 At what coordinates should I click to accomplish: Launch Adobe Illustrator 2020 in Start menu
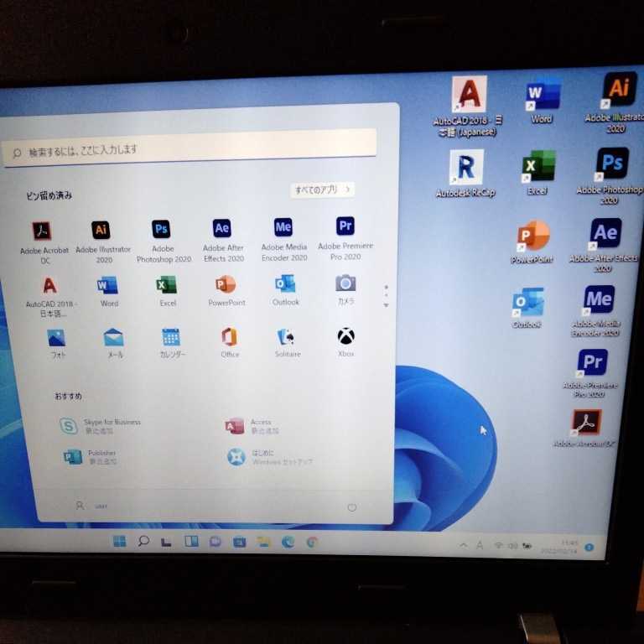click(x=102, y=241)
